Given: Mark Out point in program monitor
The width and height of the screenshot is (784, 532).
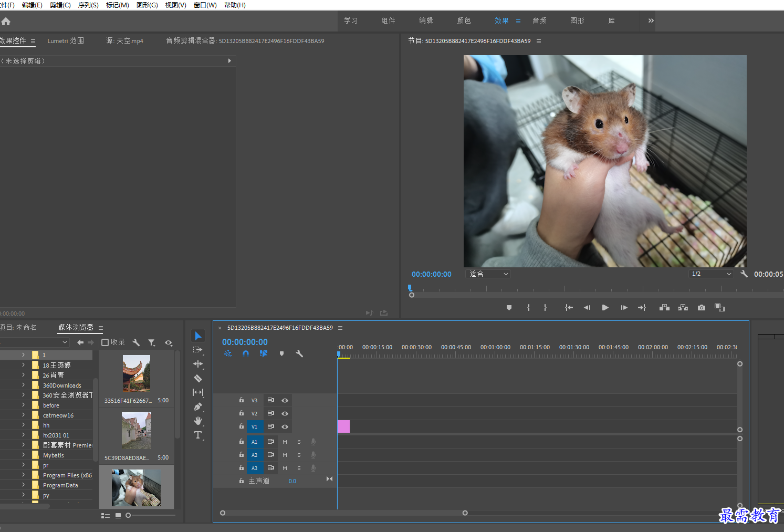Looking at the screenshot, I should pos(545,308).
